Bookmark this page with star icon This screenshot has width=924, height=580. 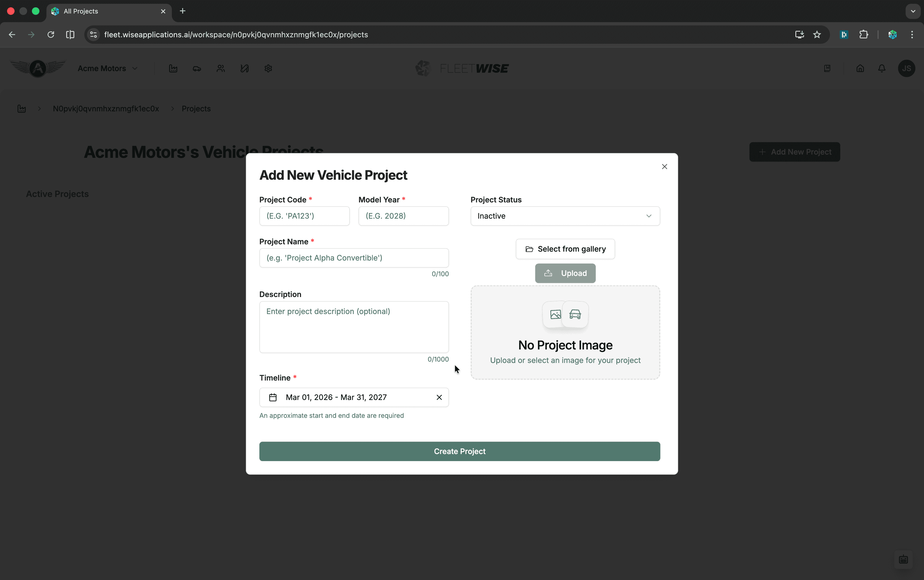click(x=817, y=35)
